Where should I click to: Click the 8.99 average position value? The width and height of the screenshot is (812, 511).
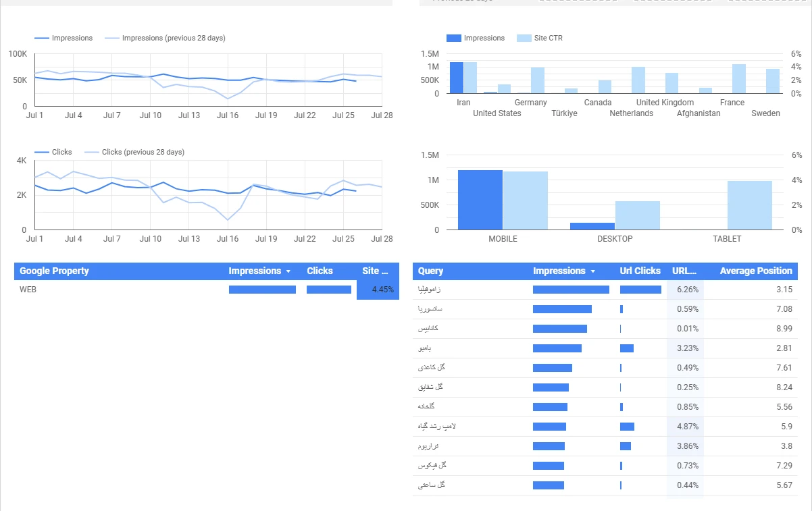tap(784, 329)
